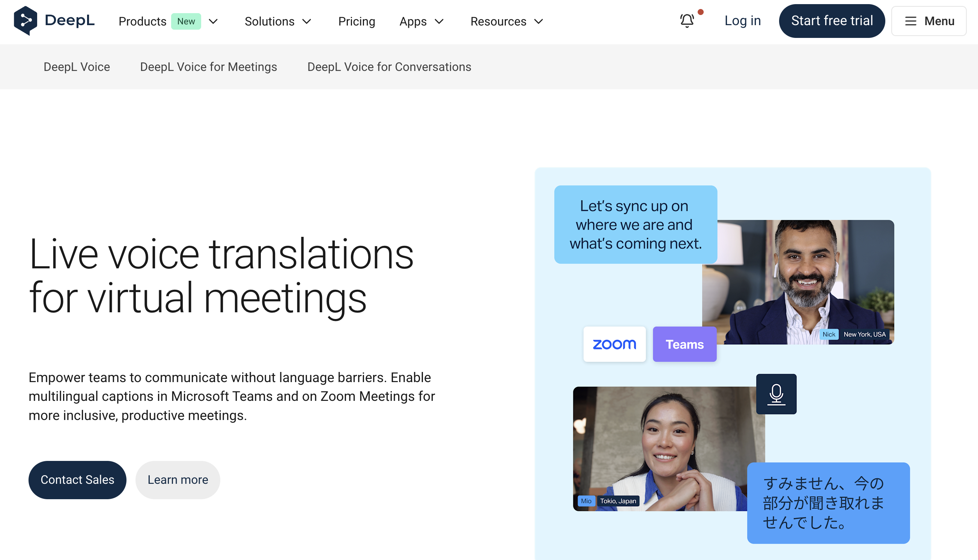Viewport: 978px width, 560px height.
Task: Click the hamburger Menu button
Action: (929, 21)
